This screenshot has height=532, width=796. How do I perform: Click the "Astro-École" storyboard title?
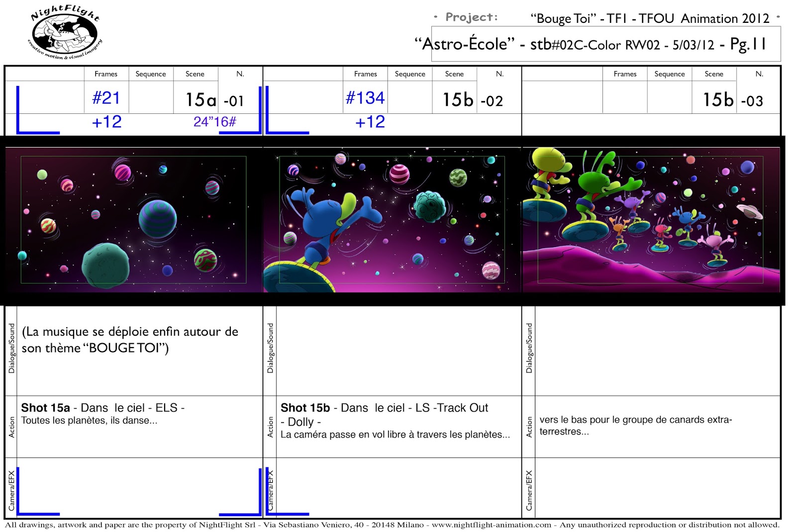pyautogui.click(x=591, y=44)
